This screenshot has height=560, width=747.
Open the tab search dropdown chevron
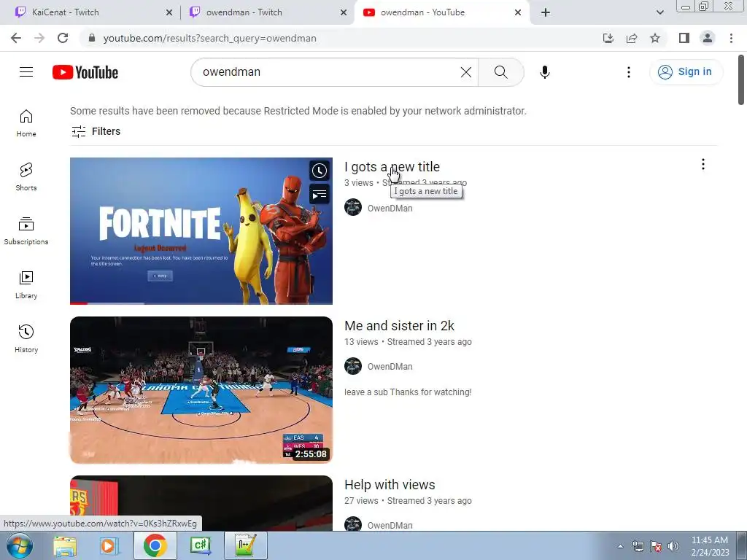coord(659,12)
